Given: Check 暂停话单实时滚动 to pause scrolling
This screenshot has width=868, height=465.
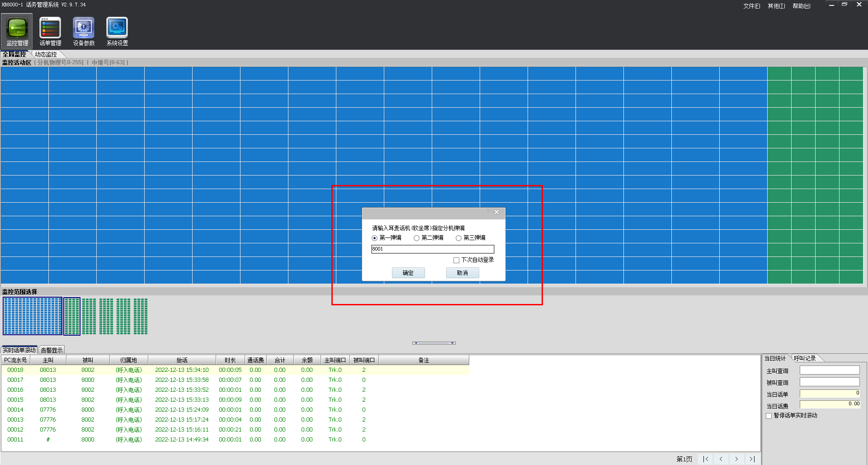Looking at the screenshot, I should tap(769, 416).
